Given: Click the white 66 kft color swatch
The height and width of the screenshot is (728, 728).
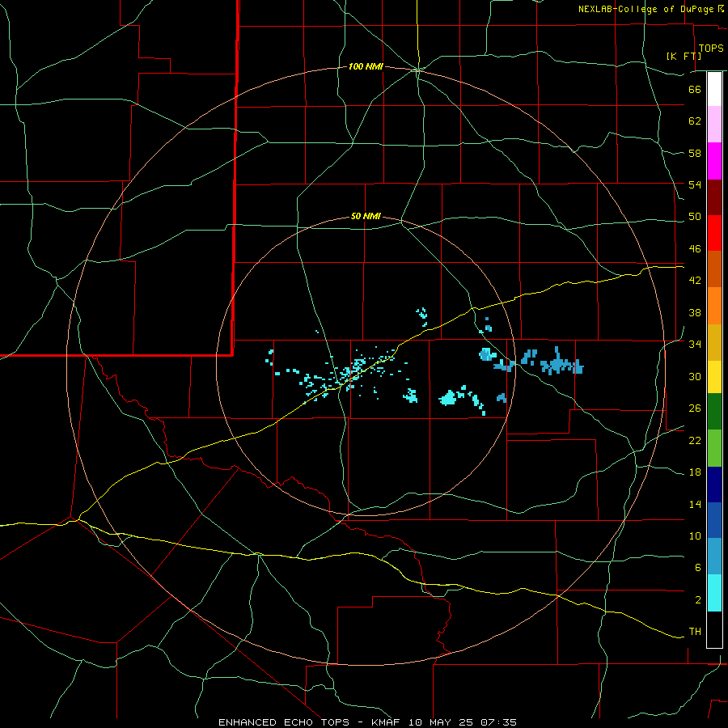Looking at the screenshot, I should [714, 89].
